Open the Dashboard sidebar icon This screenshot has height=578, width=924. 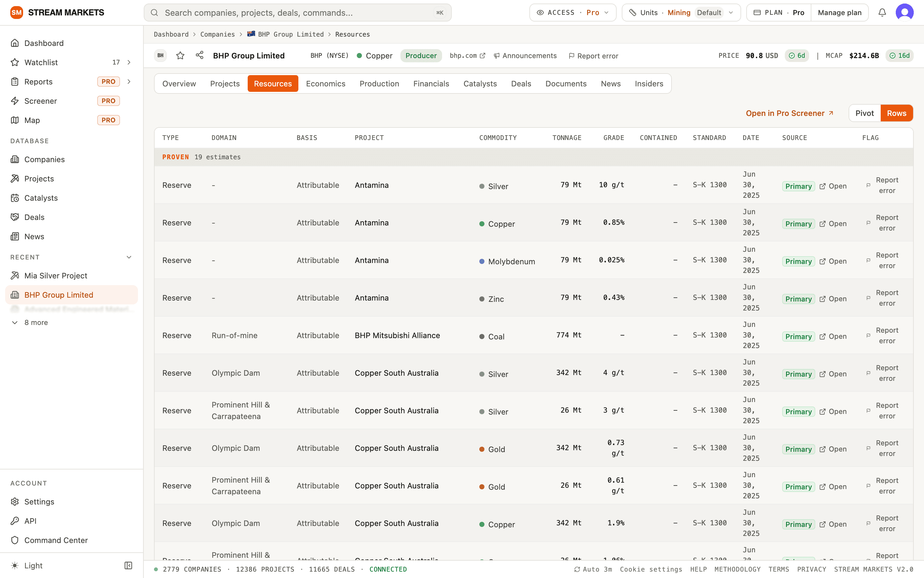(x=15, y=43)
